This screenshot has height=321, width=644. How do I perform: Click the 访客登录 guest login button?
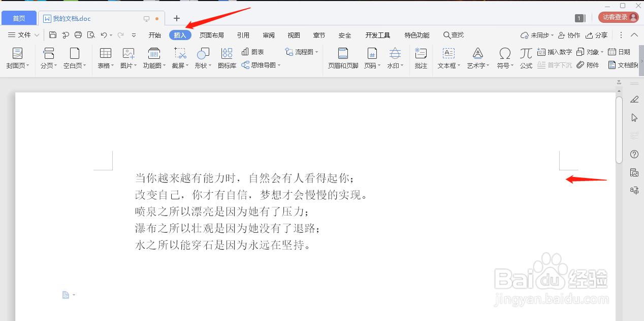[x=618, y=16]
